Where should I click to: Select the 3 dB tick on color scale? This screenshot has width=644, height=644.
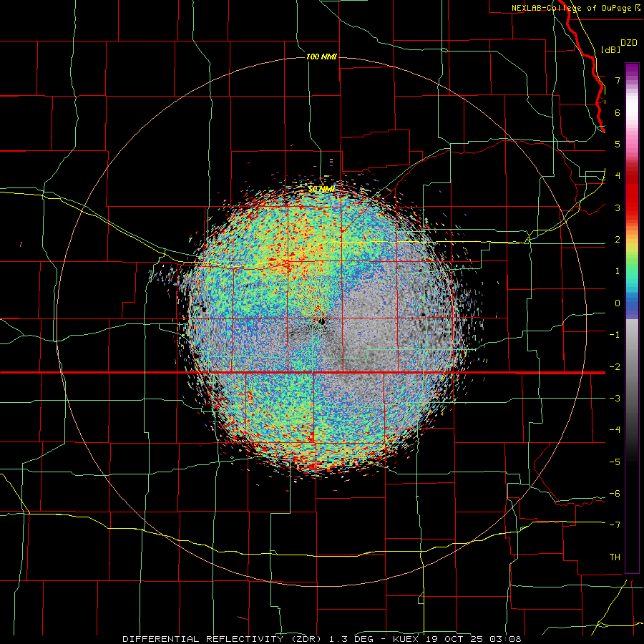[618, 208]
